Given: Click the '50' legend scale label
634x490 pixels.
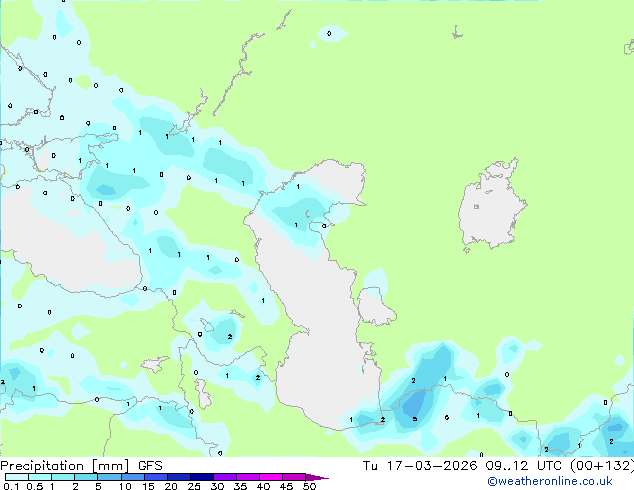Looking at the screenshot, I should pos(309,486).
